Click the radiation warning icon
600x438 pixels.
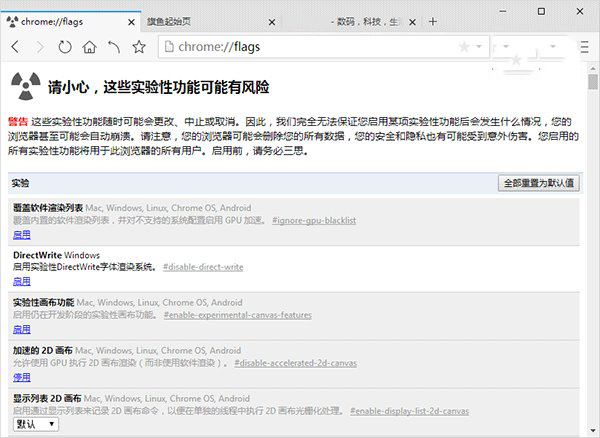(x=26, y=86)
